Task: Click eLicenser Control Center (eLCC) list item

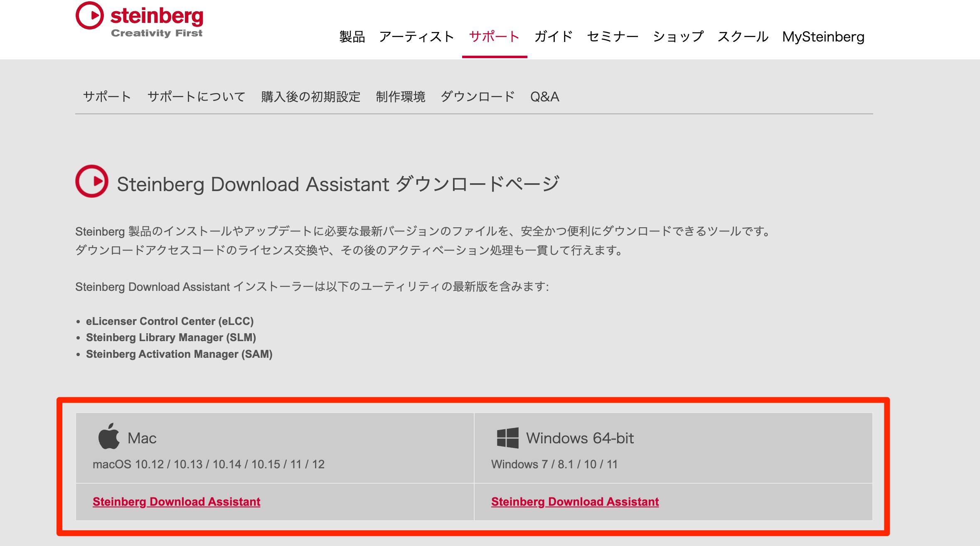Action: click(170, 321)
